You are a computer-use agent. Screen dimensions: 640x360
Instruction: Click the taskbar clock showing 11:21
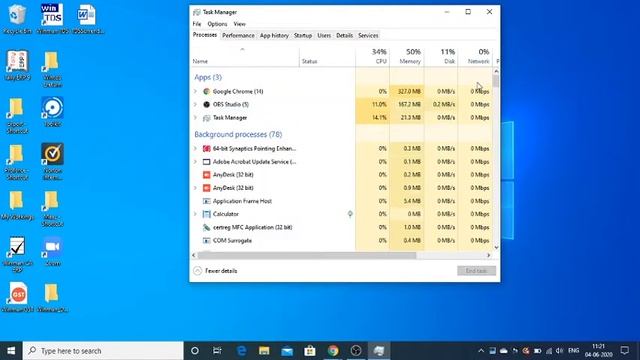coord(598,351)
